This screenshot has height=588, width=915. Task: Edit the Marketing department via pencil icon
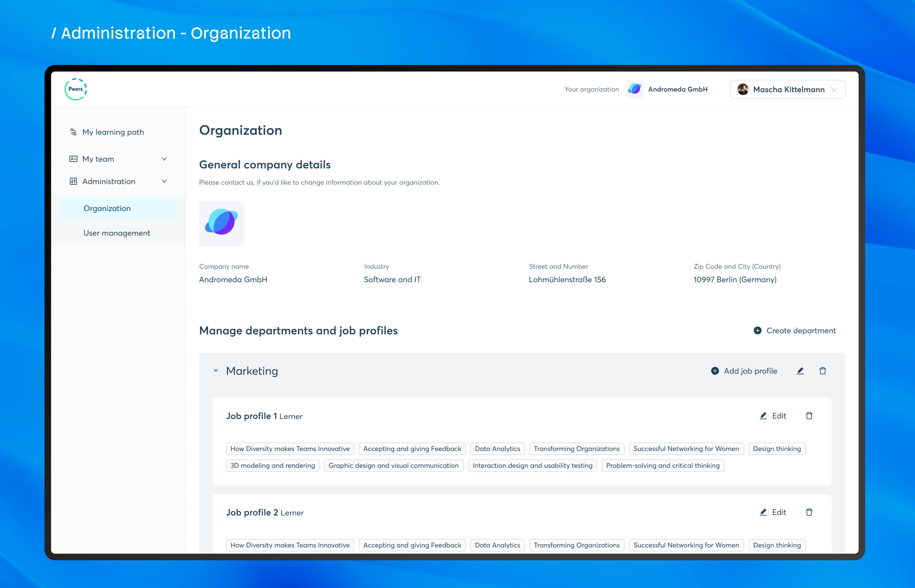[x=800, y=371]
